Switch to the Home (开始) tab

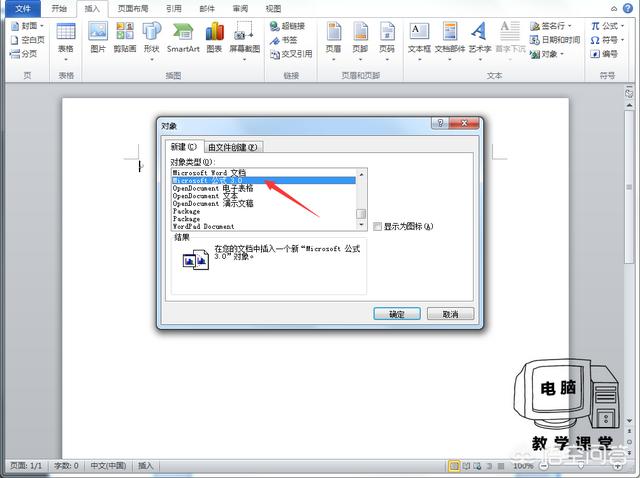tap(59, 9)
